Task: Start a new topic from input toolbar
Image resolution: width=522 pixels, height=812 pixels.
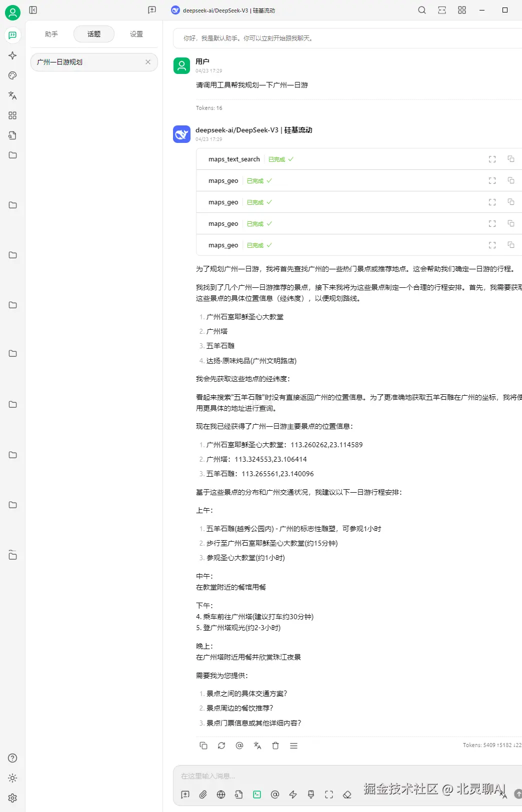Action: coord(185,795)
